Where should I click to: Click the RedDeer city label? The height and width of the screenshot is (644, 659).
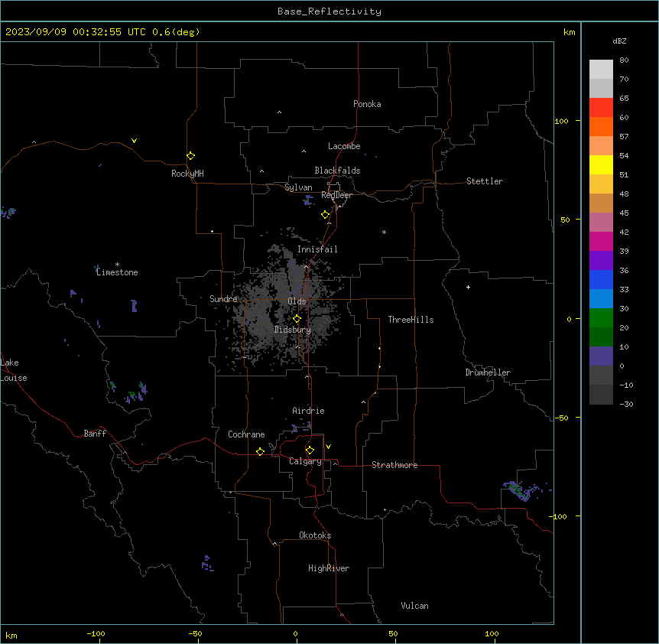click(x=336, y=195)
